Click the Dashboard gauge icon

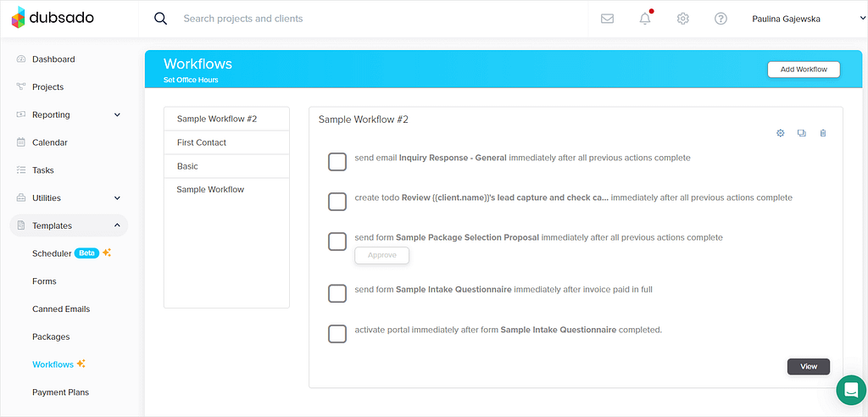coord(21,59)
